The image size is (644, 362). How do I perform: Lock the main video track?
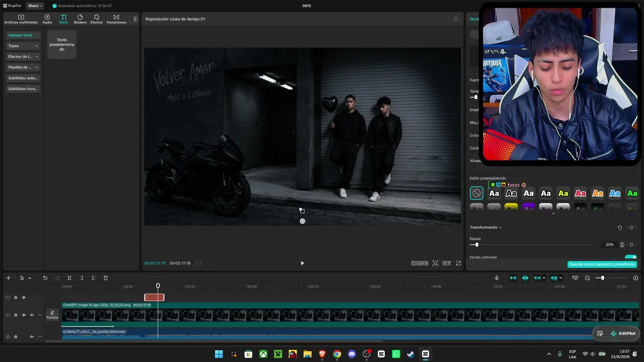click(x=16, y=315)
